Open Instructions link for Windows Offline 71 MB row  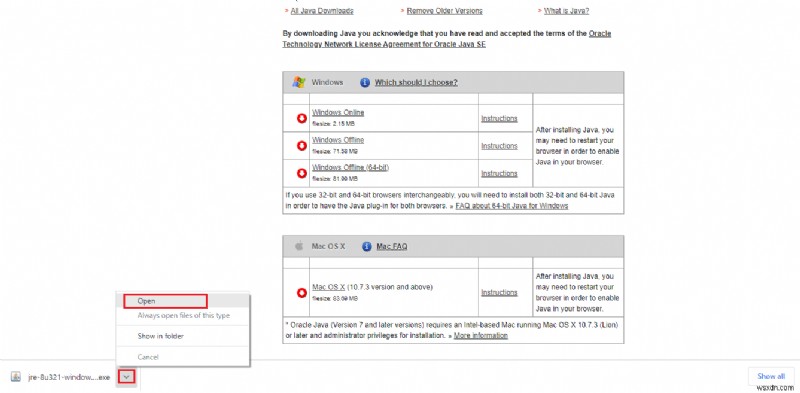pyautogui.click(x=499, y=146)
